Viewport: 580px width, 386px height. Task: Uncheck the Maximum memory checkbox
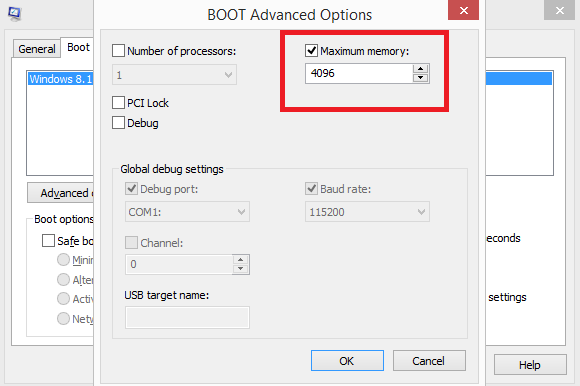[311, 51]
